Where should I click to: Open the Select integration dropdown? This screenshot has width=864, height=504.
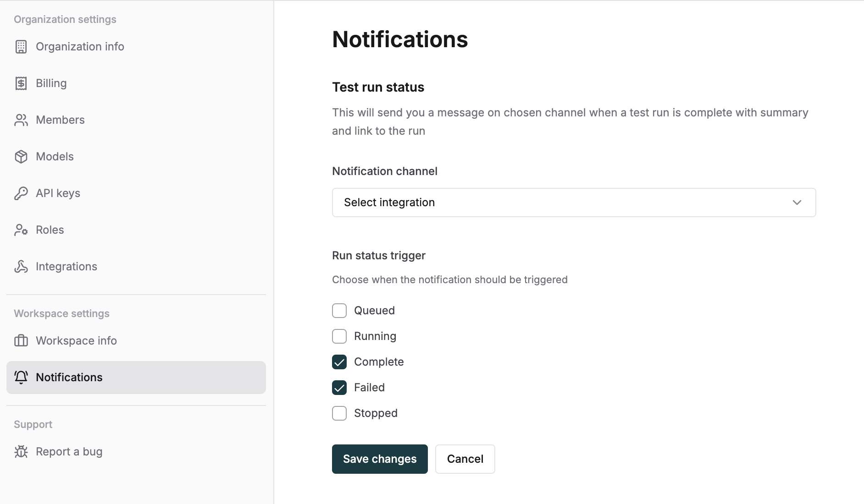[x=573, y=202]
